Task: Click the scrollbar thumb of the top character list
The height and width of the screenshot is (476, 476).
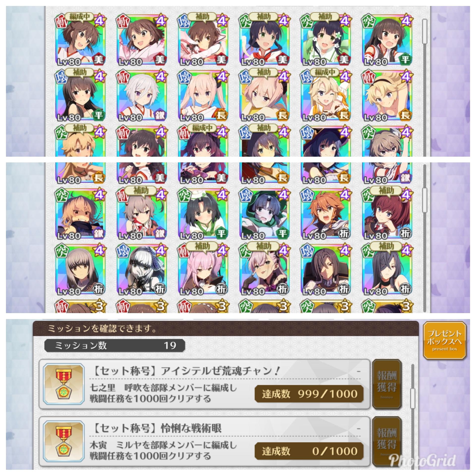Action: point(425,32)
